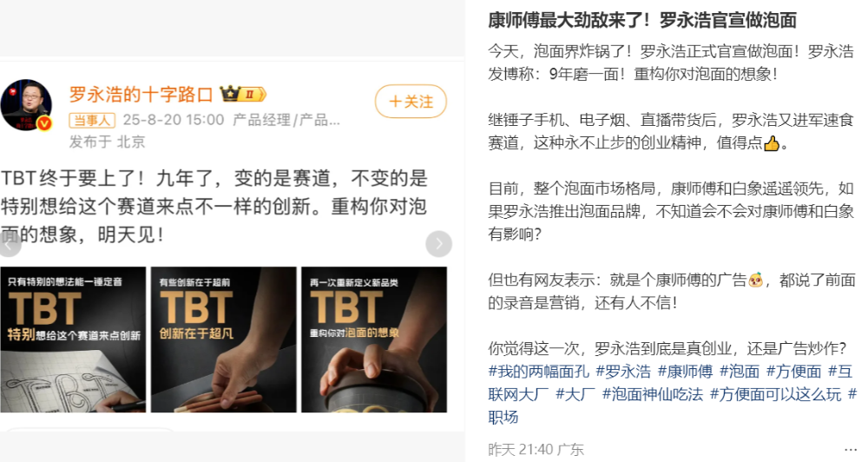
Task: Click the post timestamp 25-8-20 15:00
Action: (174, 120)
